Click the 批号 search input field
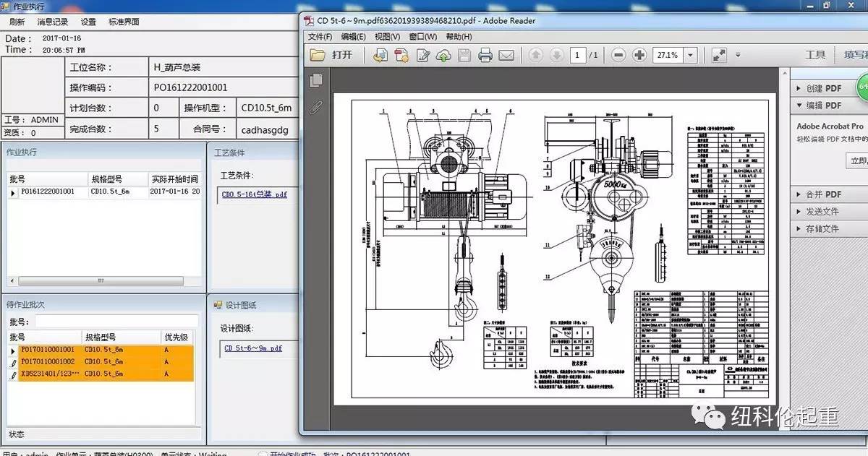 (116, 321)
